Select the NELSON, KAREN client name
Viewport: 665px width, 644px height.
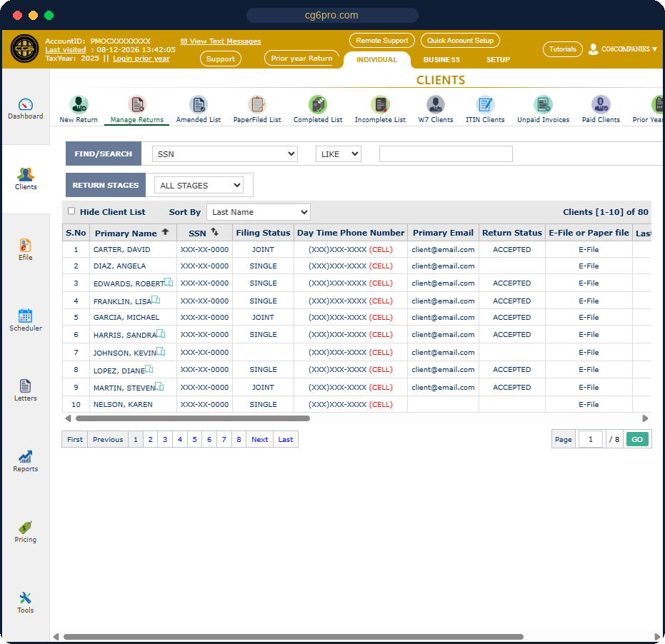123,404
